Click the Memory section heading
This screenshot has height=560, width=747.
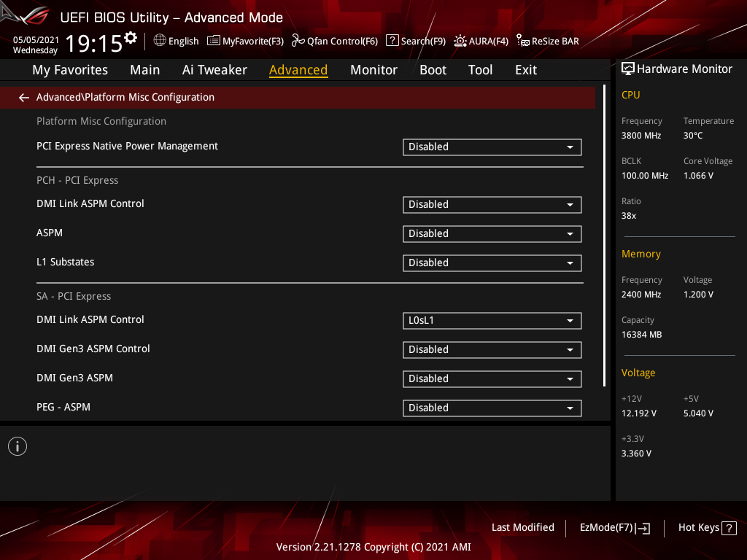pyautogui.click(x=640, y=254)
